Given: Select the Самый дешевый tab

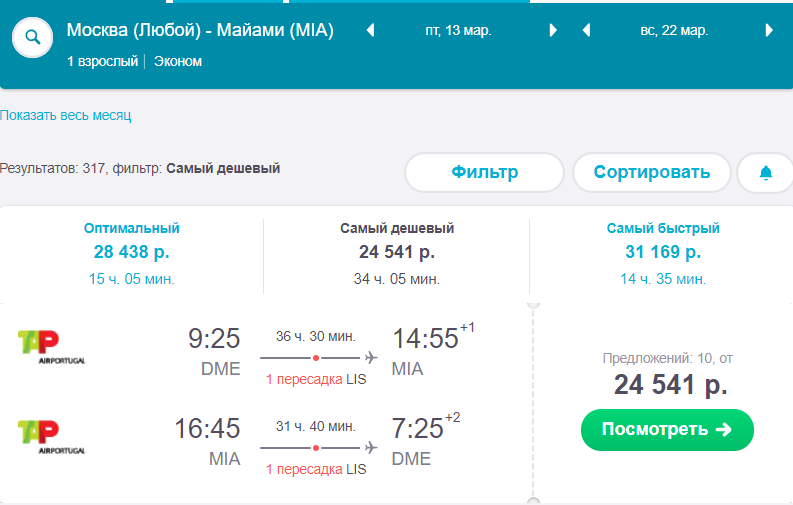Looking at the screenshot, I should click(x=396, y=254).
